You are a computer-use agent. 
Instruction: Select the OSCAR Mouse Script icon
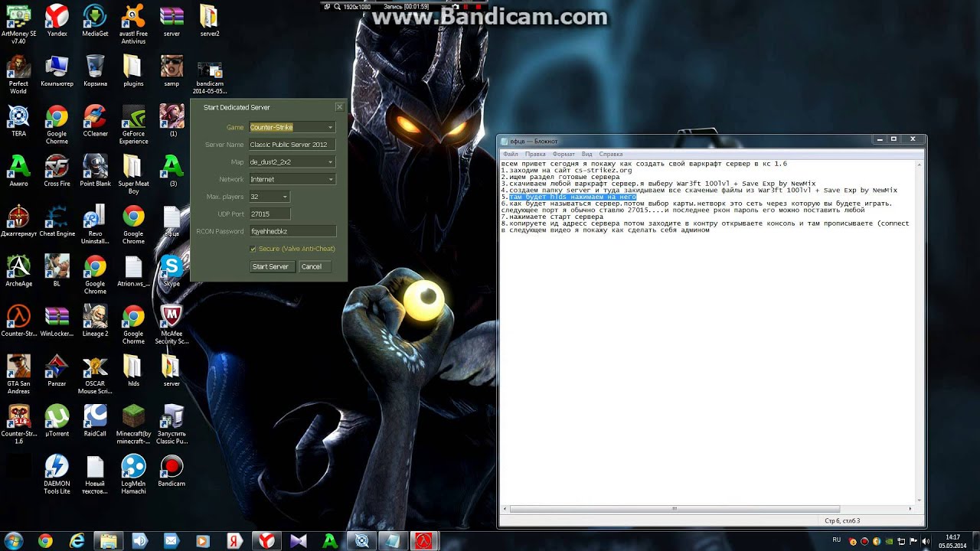[95, 373]
